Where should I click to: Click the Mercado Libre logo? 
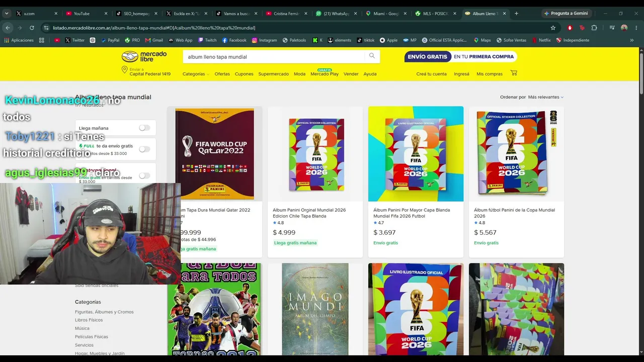[144, 56]
